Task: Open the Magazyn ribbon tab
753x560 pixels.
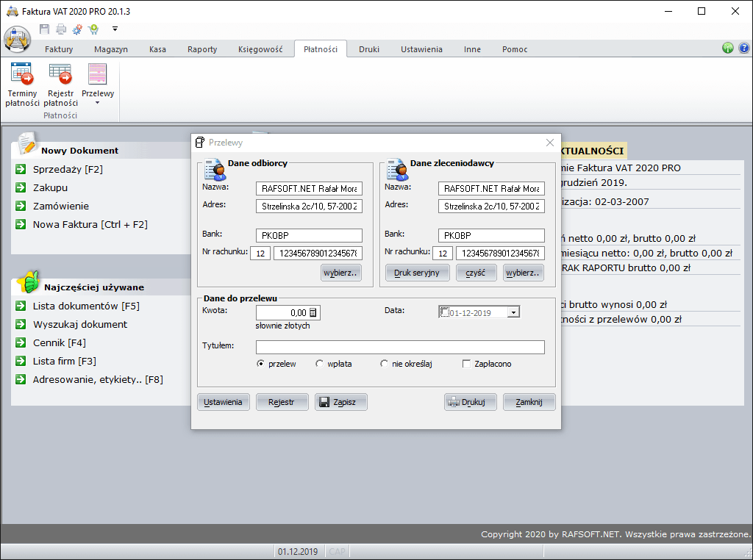Action: coord(111,49)
